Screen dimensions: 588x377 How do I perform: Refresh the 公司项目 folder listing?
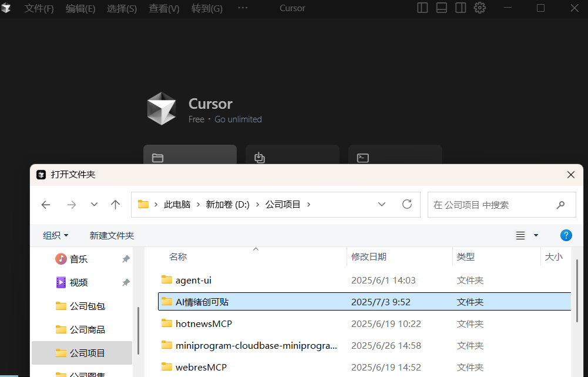(x=407, y=204)
